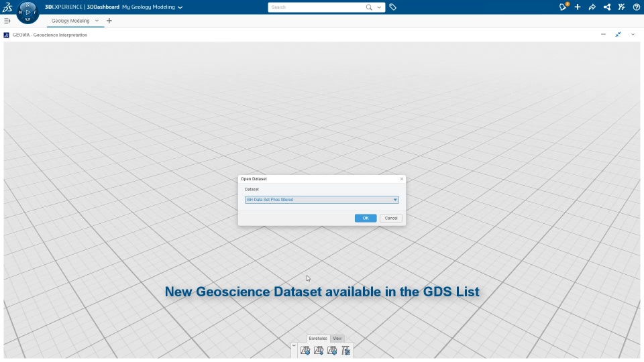Expand the Geology Modeling tab chevron

click(x=97, y=21)
